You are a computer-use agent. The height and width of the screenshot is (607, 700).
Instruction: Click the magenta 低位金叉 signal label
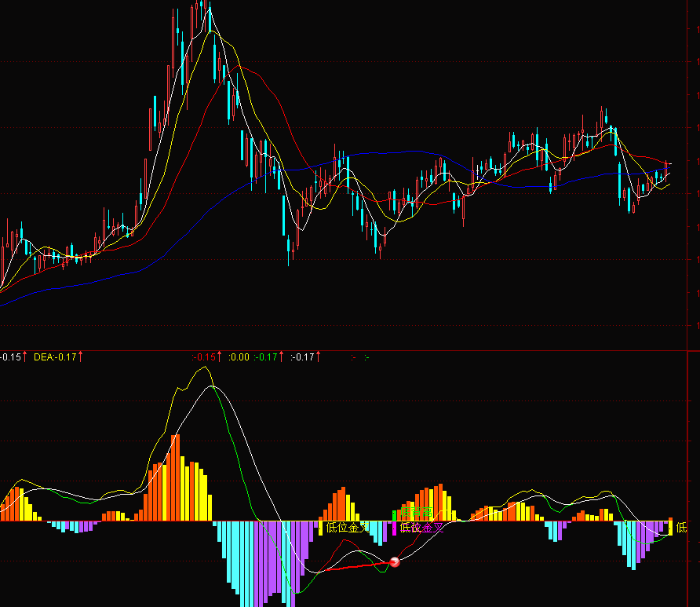tap(421, 528)
